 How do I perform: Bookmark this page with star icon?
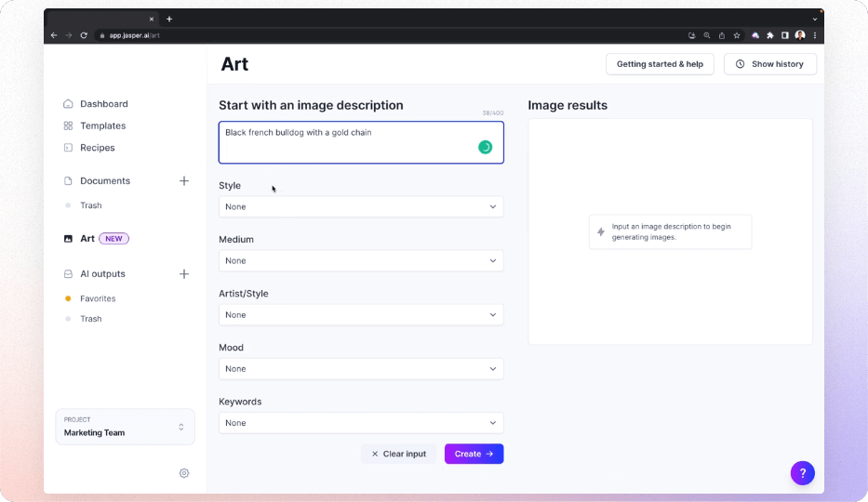pos(737,35)
